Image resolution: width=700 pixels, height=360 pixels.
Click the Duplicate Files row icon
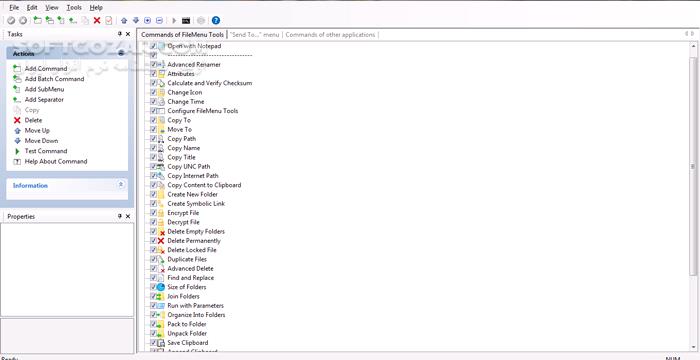point(161,260)
